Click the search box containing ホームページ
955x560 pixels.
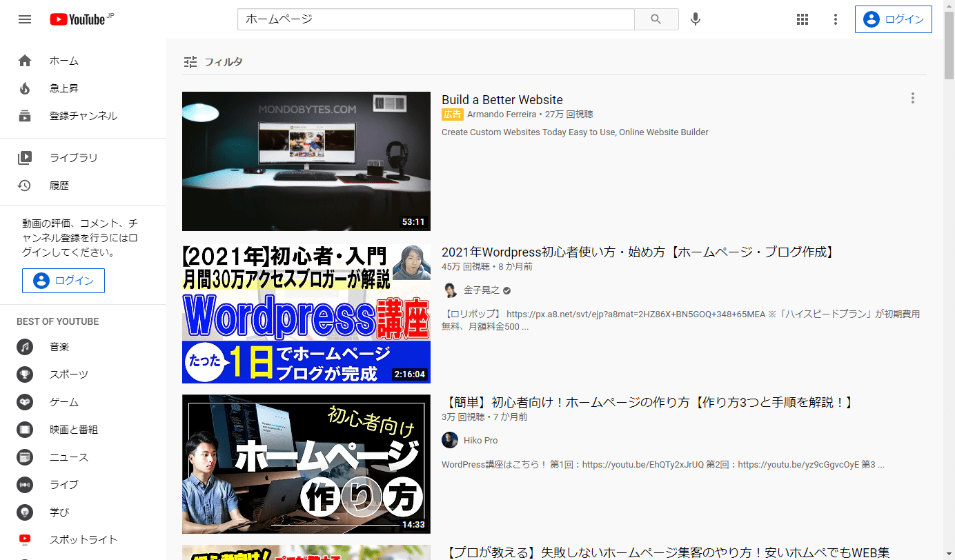coord(436,19)
